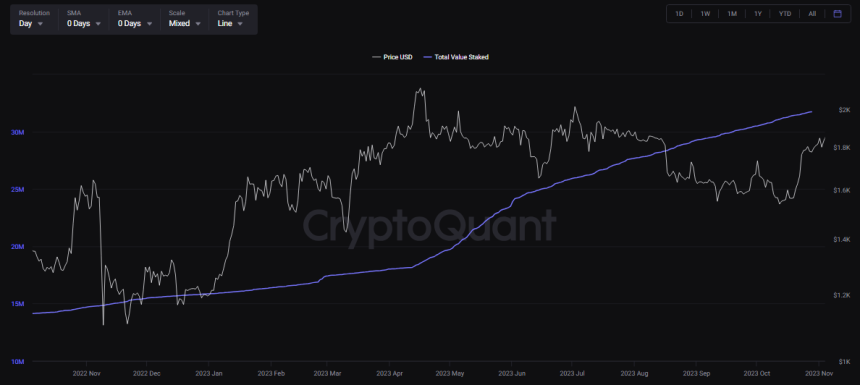Screen dimensions: 860x385
Task: Click the purple Total Value Staked legend marker
Action: coord(428,56)
